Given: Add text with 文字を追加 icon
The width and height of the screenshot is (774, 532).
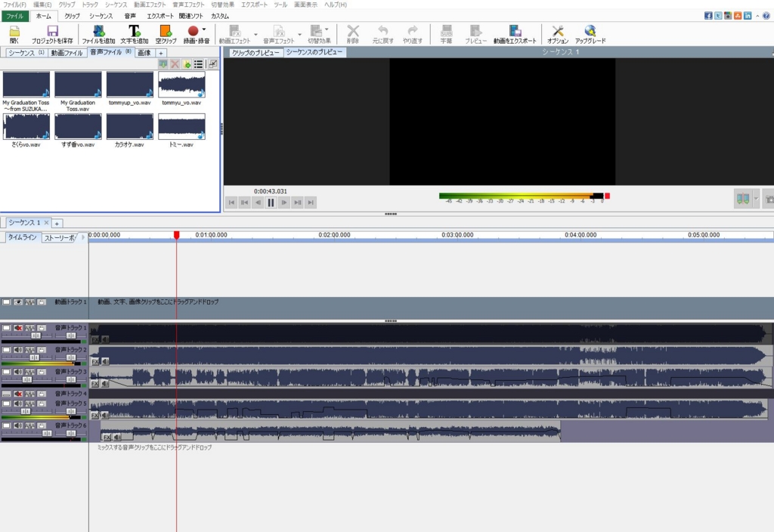Looking at the screenshot, I should pos(135,34).
